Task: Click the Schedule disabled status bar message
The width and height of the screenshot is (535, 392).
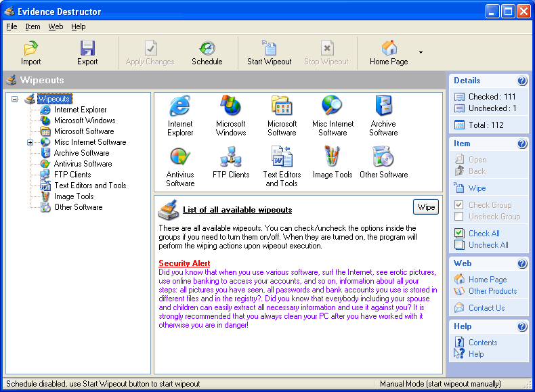Action: pos(103,384)
